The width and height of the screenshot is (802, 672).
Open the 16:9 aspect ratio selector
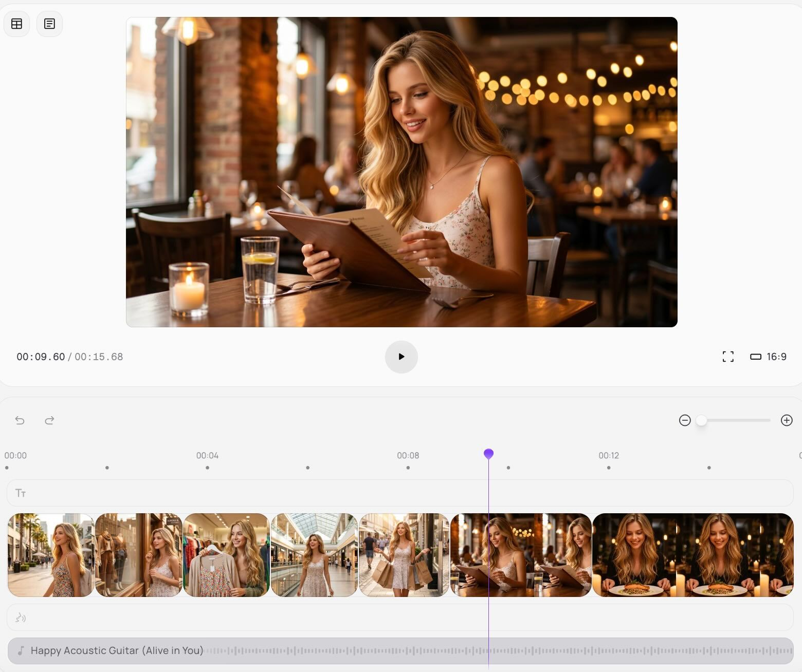pos(769,357)
